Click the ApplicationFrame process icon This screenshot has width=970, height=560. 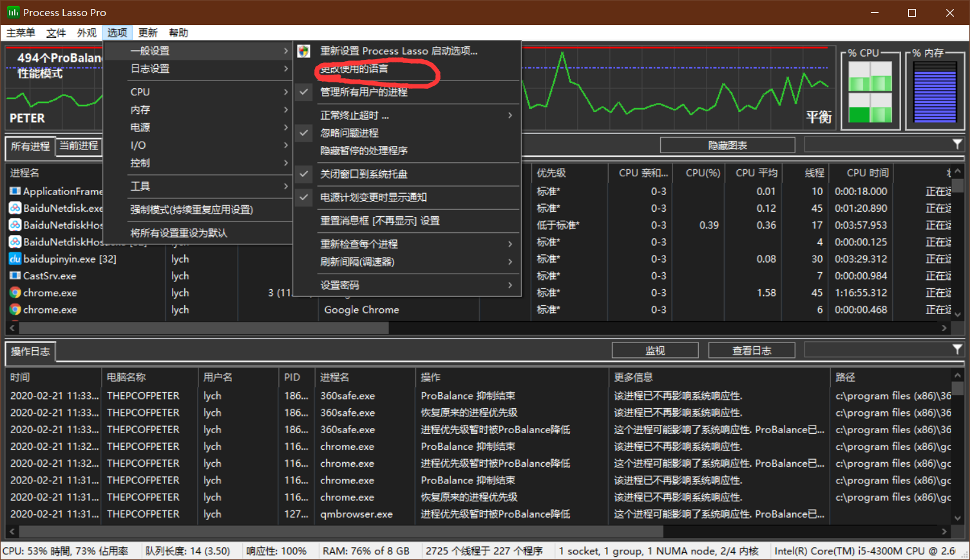tap(15, 191)
